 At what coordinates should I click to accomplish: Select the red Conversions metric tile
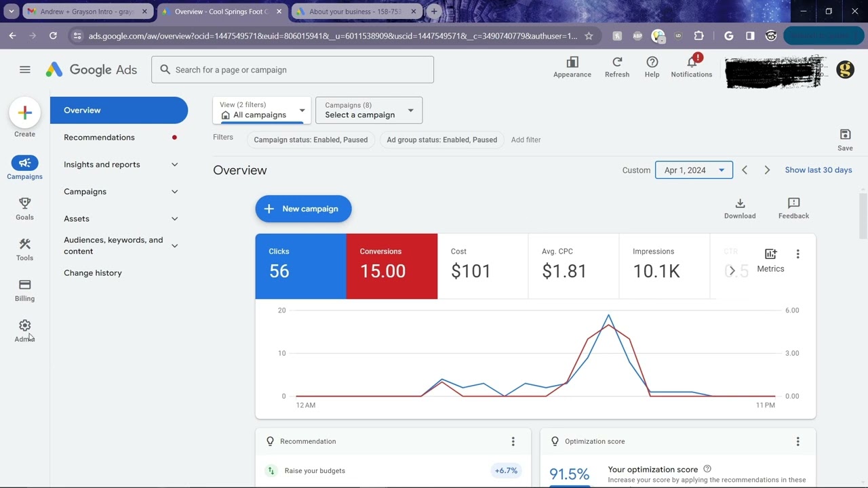pyautogui.click(x=392, y=266)
